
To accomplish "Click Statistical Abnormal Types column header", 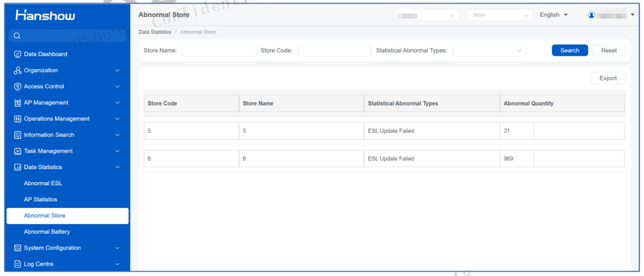I will pos(432,104).
